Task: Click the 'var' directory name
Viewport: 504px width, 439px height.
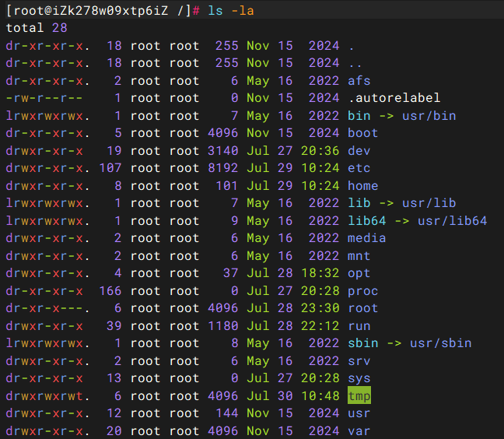Action: 359,430
